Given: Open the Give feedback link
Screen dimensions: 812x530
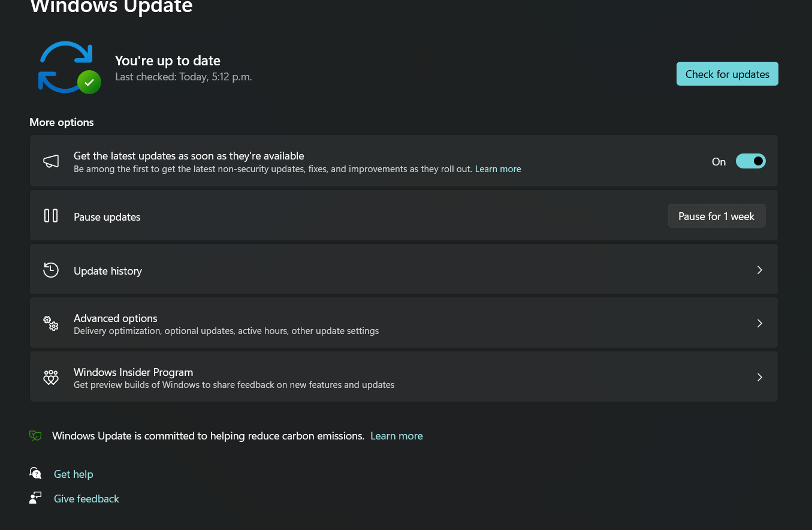Looking at the screenshot, I should point(86,499).
